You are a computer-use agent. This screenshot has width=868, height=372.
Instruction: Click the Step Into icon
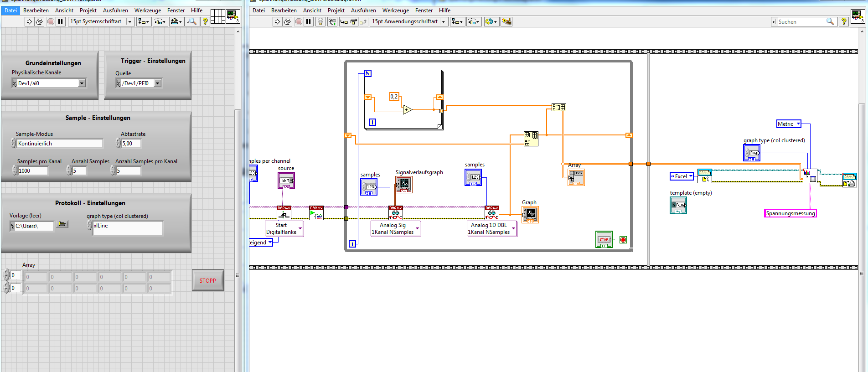click(344, 21)
